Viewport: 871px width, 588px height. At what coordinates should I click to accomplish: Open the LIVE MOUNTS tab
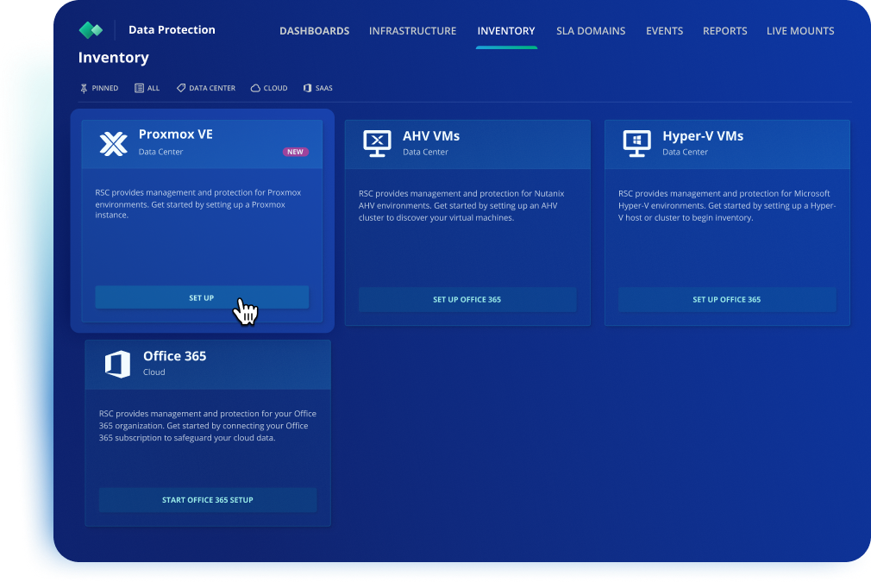[x=800, y=30]
